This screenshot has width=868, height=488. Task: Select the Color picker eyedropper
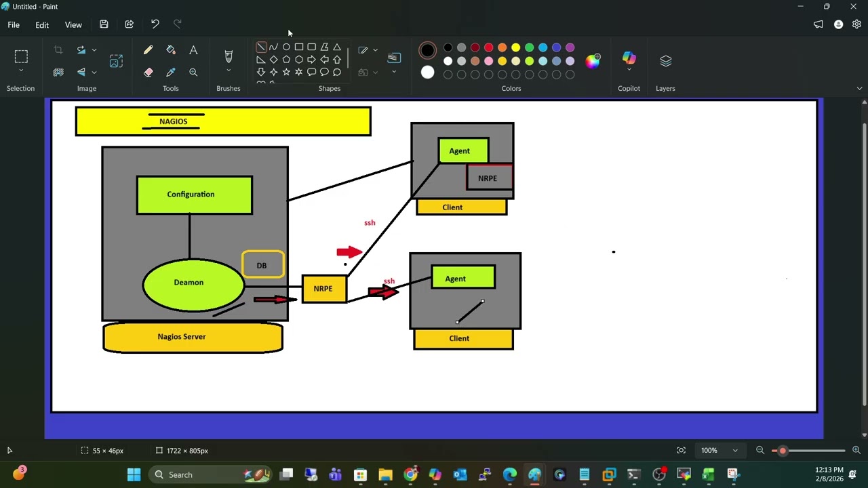pos(171,72)
